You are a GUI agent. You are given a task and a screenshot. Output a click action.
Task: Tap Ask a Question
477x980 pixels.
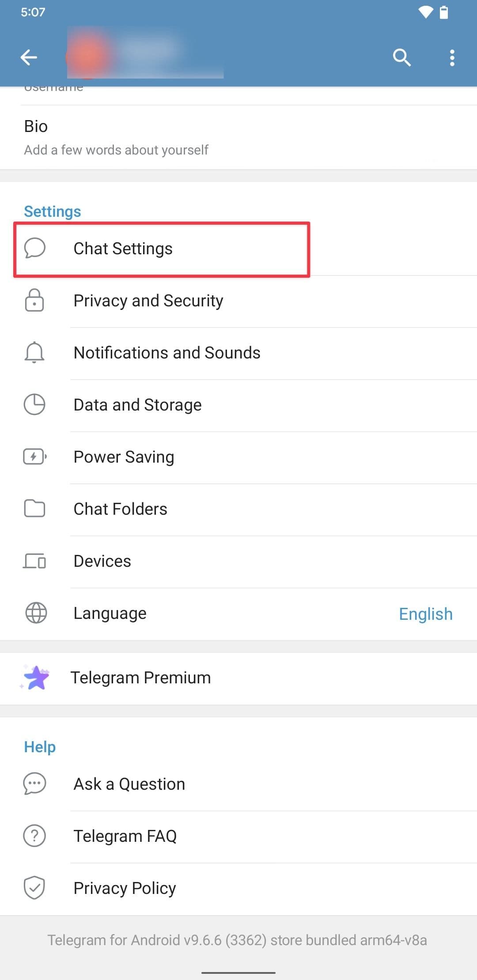(129, 784)
